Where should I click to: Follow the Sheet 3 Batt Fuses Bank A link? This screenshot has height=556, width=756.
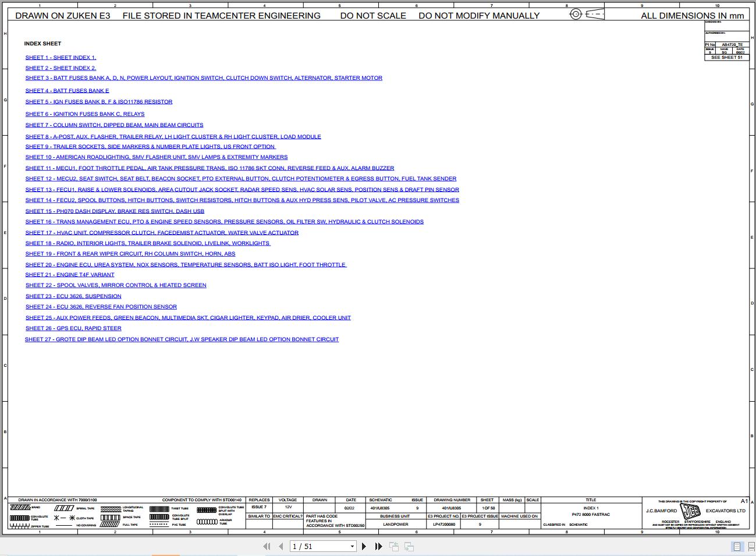(204, 78)
